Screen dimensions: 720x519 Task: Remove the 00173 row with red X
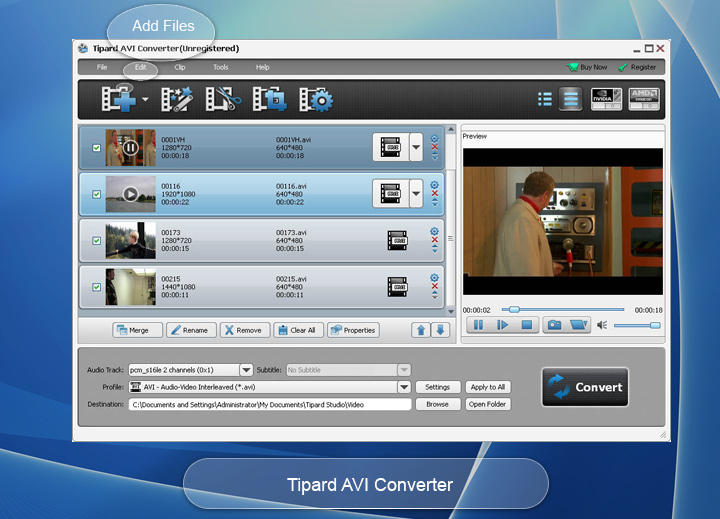coord(434,240)
